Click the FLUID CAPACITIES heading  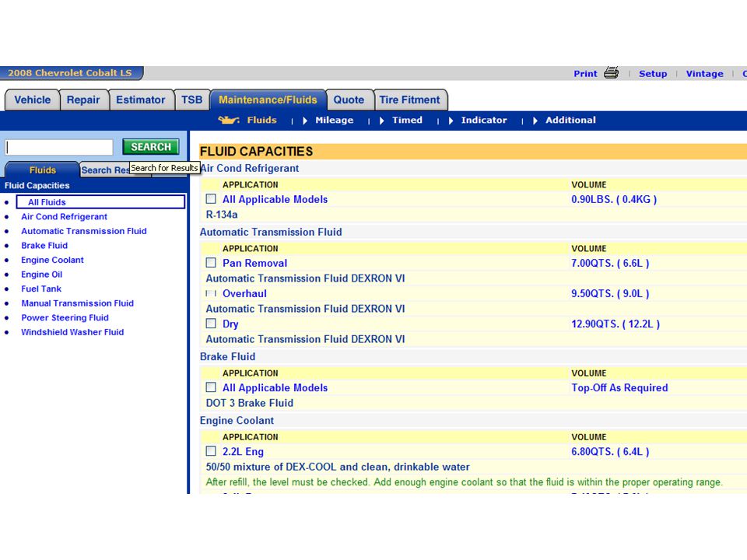pyautogui.click(x=256, y=152)
